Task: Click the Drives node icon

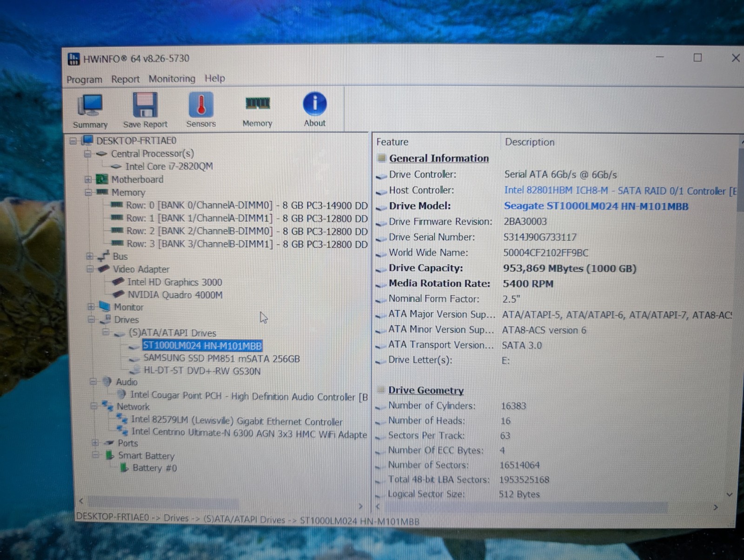Action: (106, 319)
